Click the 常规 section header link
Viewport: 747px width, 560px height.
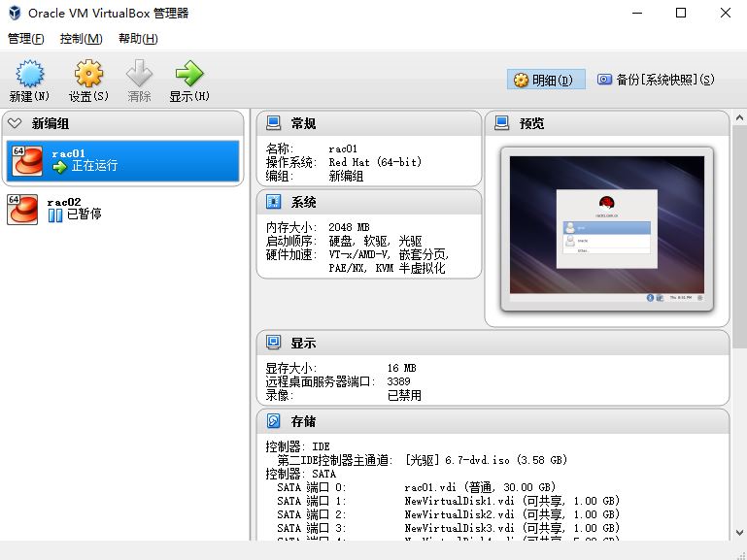[303, 123]
